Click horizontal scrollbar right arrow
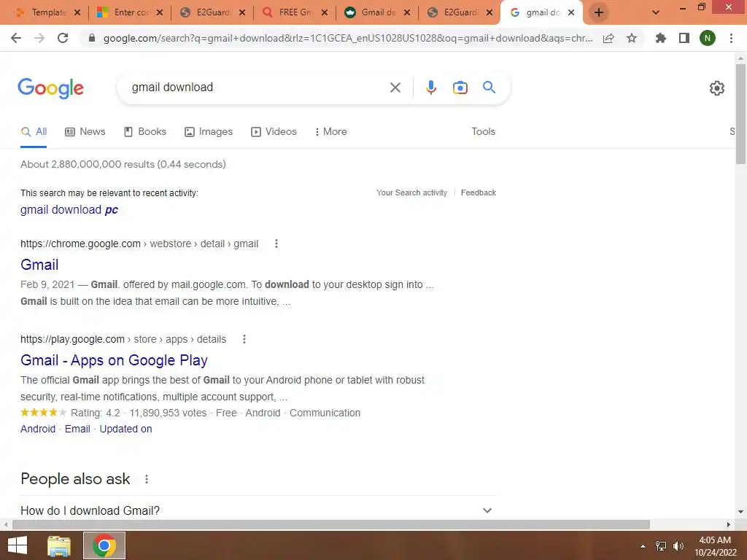The image size is (747, 560). pyautogui.click(x=729, y=524)
